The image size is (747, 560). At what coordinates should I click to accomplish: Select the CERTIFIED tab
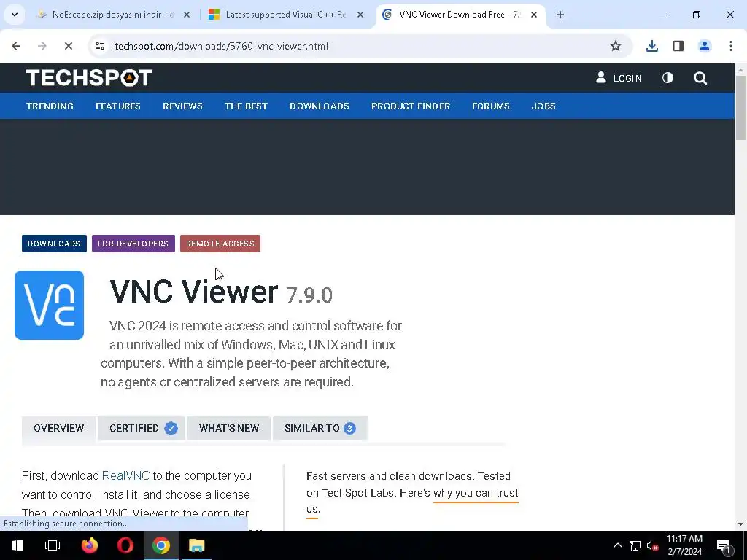coord(142,428)
